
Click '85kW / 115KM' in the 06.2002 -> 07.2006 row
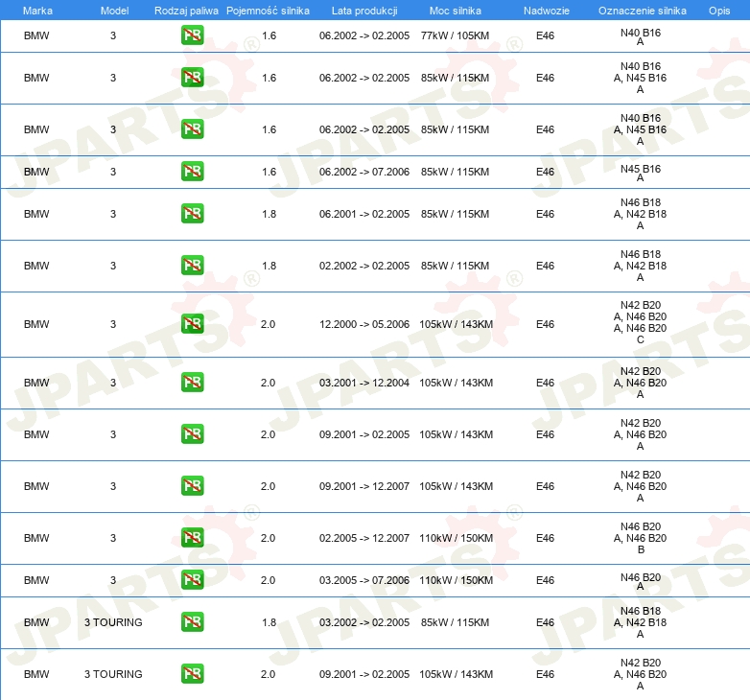point(455,172)
